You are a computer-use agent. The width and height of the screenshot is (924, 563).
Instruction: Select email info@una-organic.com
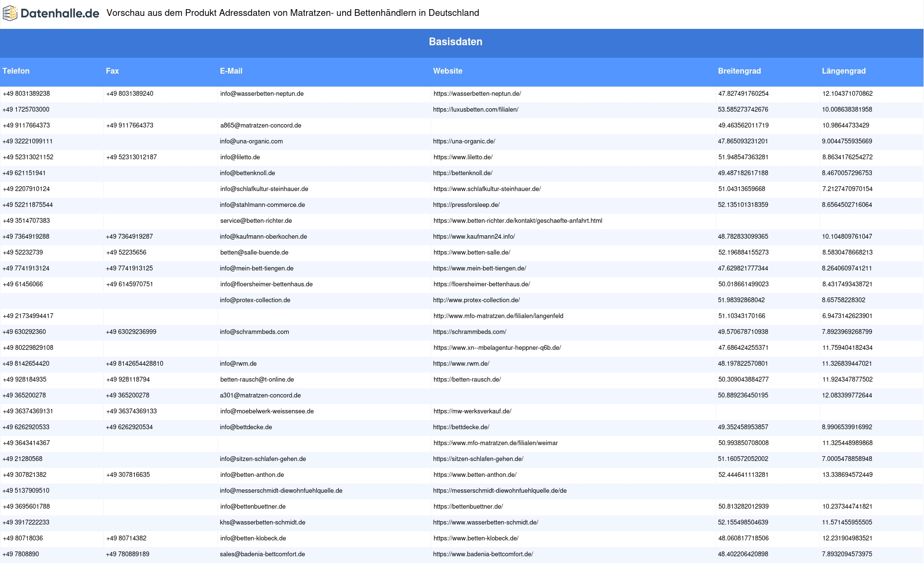pos(251,141)
